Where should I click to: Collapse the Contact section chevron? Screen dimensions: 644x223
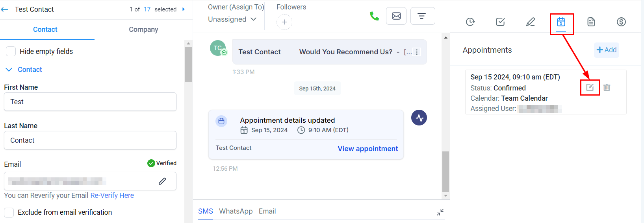tap(9, 70)
